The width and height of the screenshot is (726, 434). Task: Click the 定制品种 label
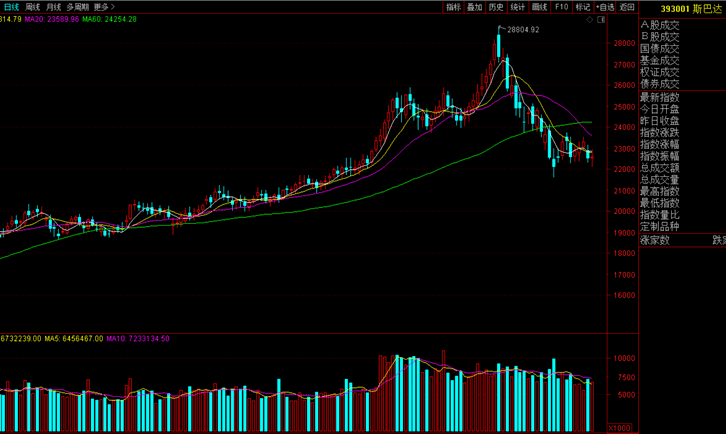(660, 226)
